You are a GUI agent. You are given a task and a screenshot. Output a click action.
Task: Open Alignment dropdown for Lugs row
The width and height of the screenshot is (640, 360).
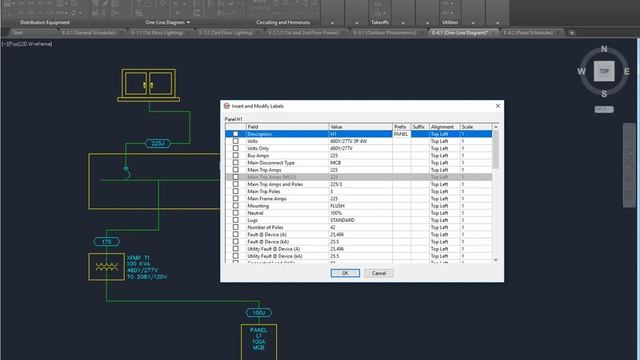coord(444,220)
